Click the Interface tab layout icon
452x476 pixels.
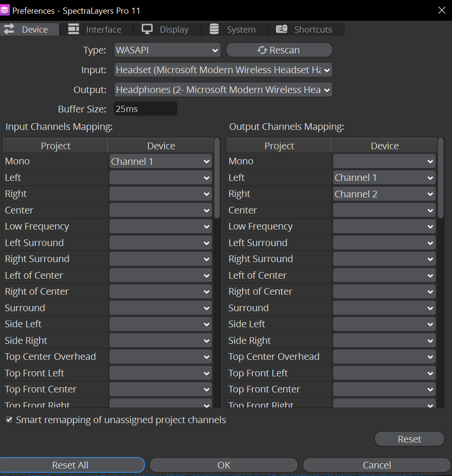74,29
